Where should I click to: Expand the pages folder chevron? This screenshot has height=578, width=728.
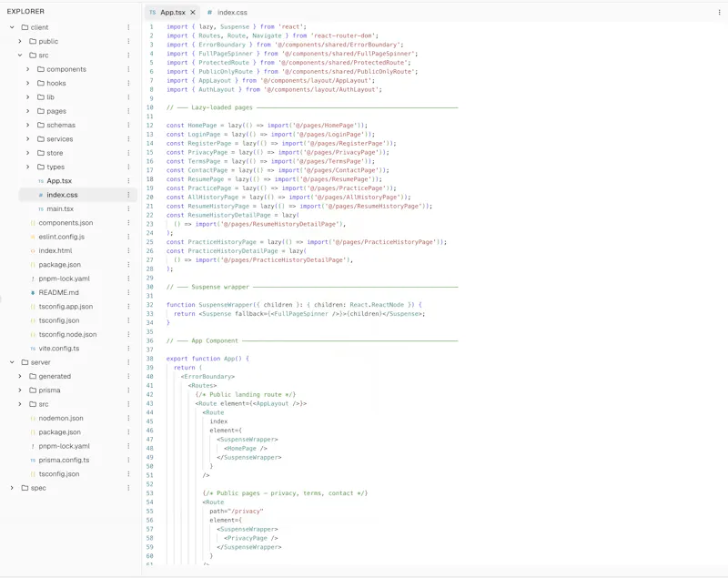tap(28, 111)
